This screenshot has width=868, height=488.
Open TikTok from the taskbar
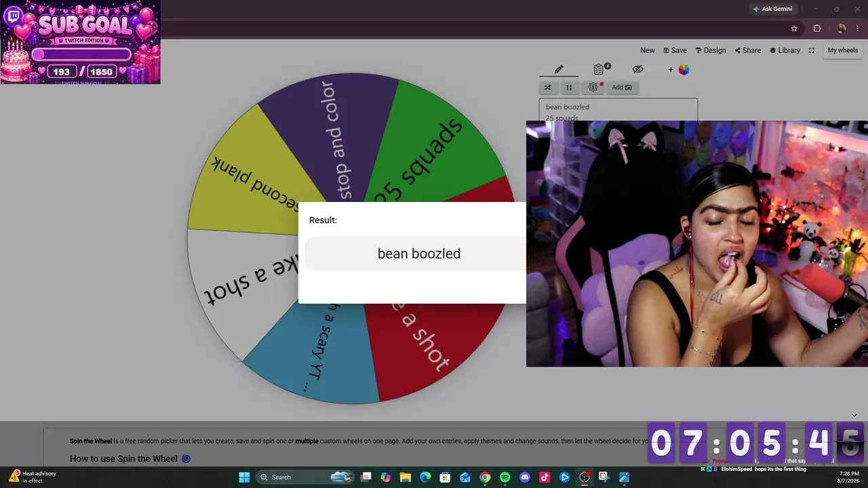tap(545, 477)
